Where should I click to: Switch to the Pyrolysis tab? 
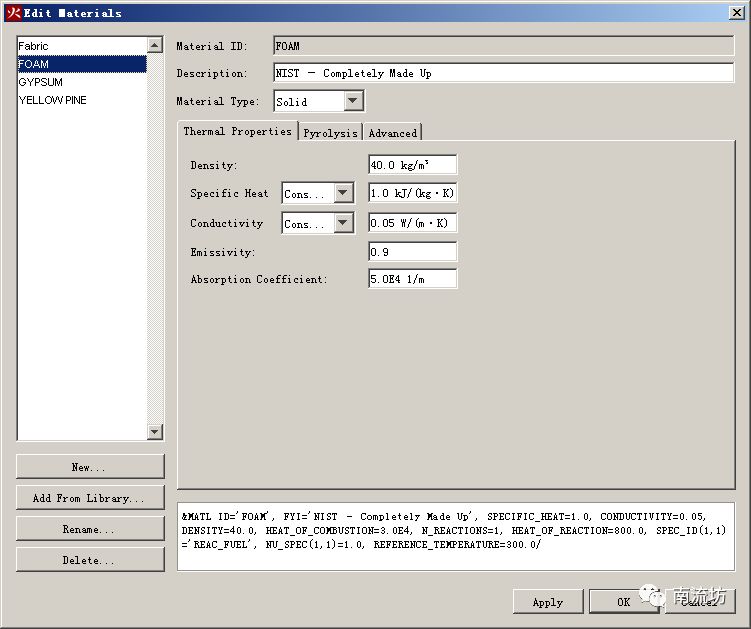330,133
